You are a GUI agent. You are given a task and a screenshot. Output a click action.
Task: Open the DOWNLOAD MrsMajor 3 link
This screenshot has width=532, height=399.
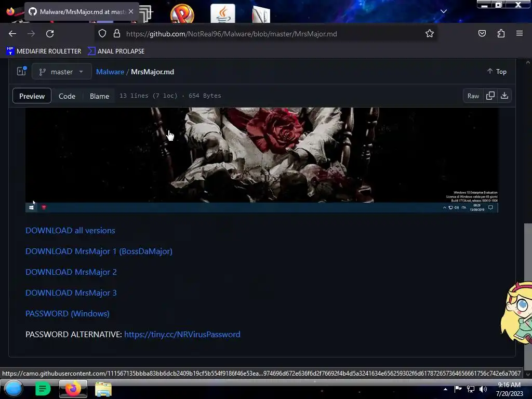71,293
